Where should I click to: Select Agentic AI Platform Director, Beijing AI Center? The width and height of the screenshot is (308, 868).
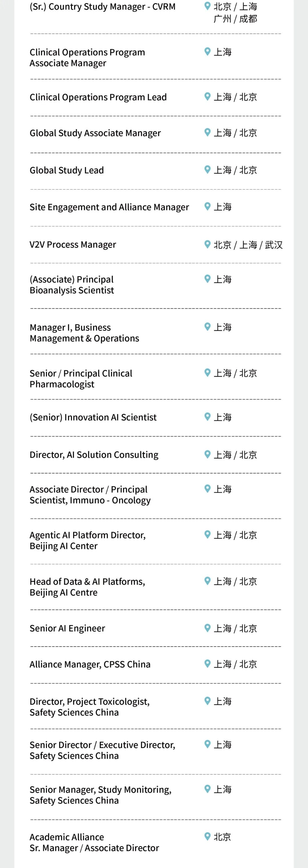88,541
